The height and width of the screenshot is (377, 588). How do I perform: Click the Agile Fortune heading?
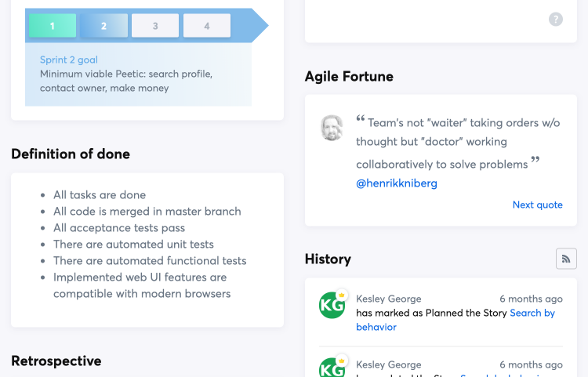coord(349,76)
